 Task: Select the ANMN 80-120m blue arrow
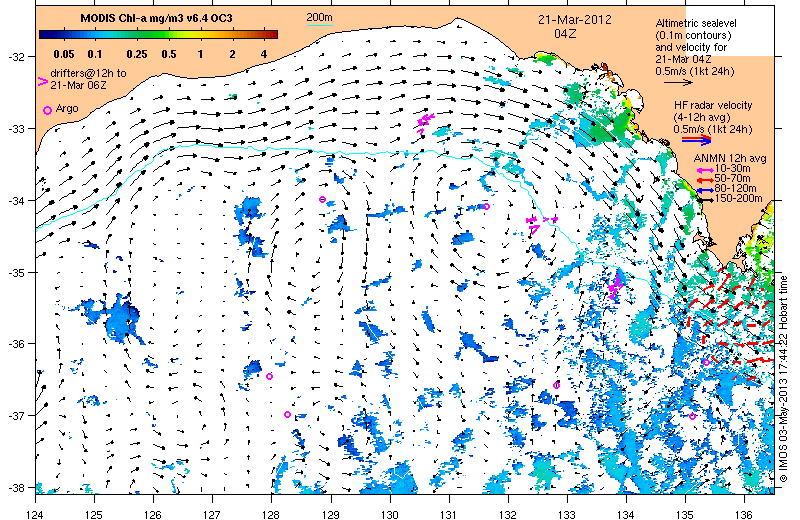click(x=707, y=190)
